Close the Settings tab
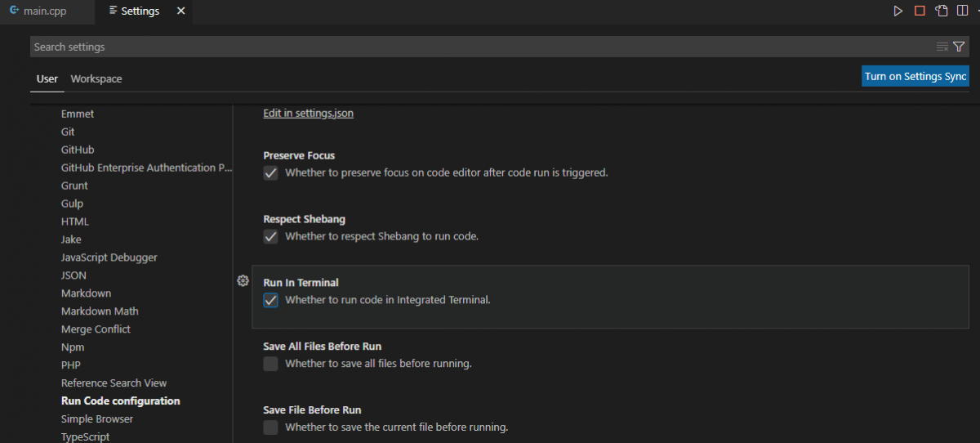The image size is (980, 443). click(181, 11)
